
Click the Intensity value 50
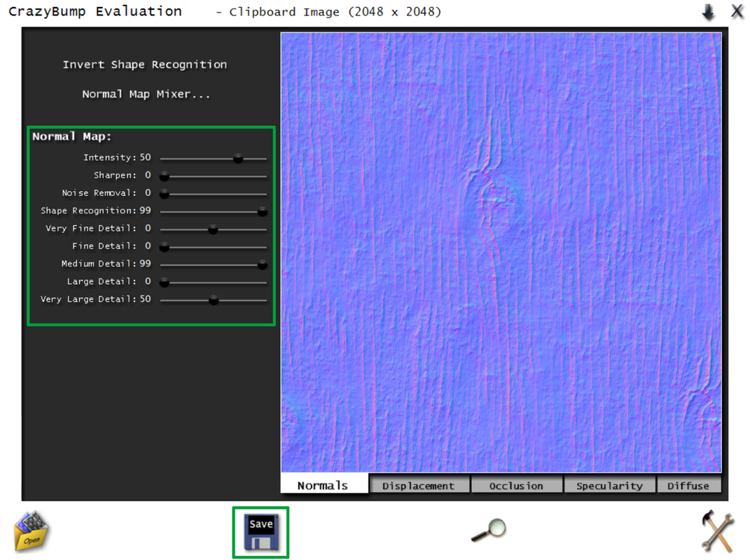point(146,157)
